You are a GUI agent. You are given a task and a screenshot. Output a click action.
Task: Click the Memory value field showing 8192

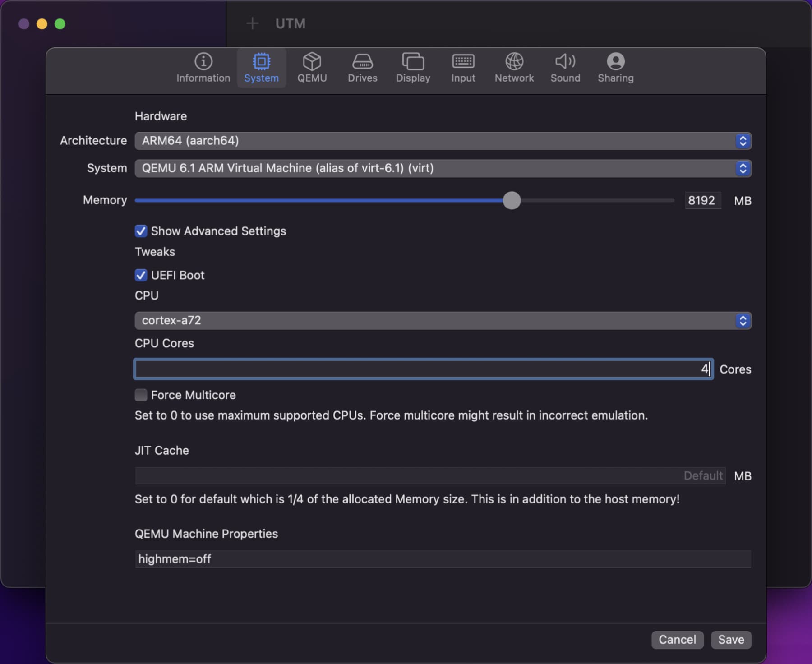point(702,200)
